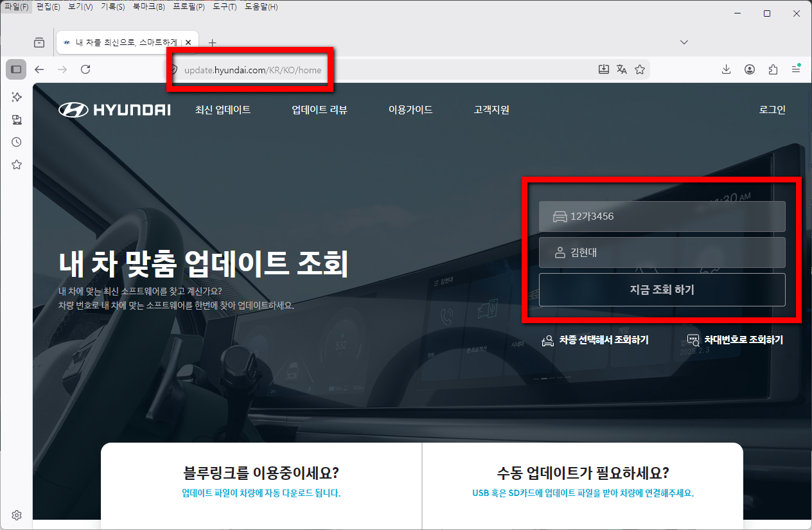Open the extensions puzzle icon
The height and width of the screenshot is (530, 812).
pyautogui.click(x=773, y=69)
